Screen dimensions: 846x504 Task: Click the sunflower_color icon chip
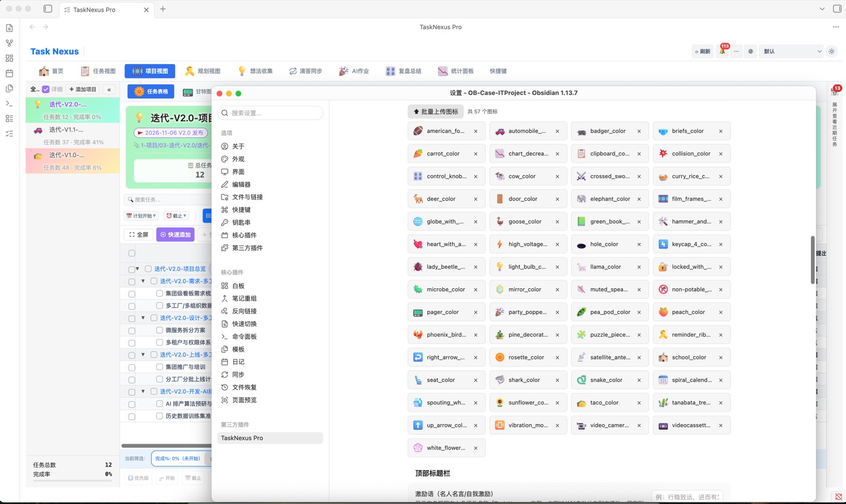pos(528,402)
